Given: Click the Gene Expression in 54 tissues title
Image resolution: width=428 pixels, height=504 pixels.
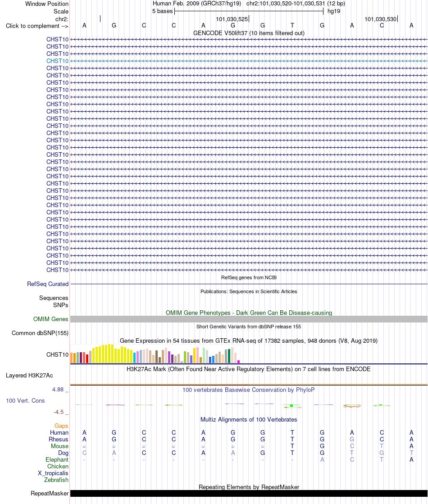Looking at the screenshot, I should coord(249,341).
